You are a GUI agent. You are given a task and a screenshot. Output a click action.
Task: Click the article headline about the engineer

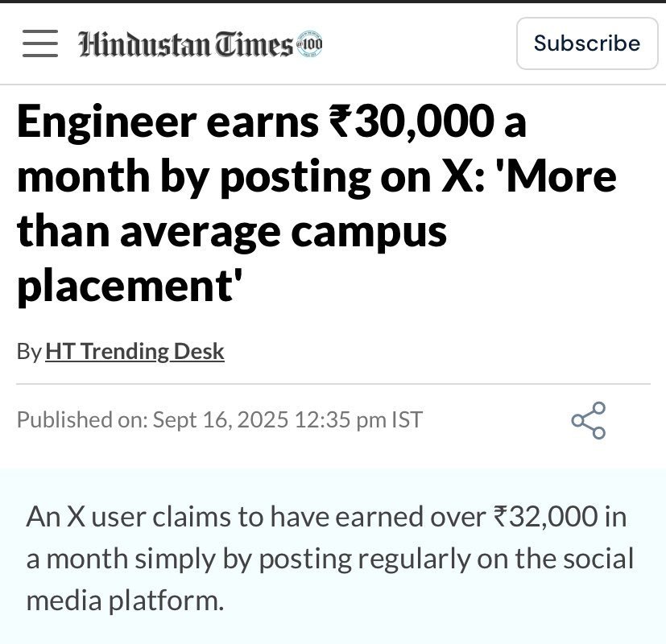(x=316, y=204)
